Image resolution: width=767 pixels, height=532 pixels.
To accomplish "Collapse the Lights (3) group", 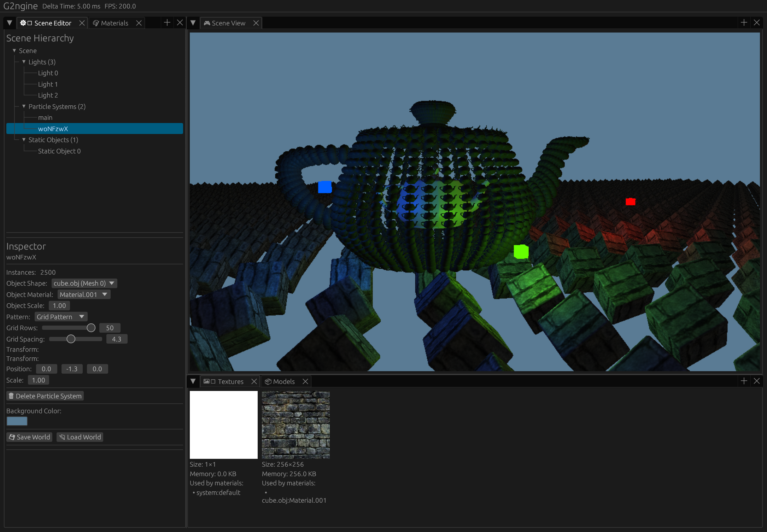I will (24, 62).
